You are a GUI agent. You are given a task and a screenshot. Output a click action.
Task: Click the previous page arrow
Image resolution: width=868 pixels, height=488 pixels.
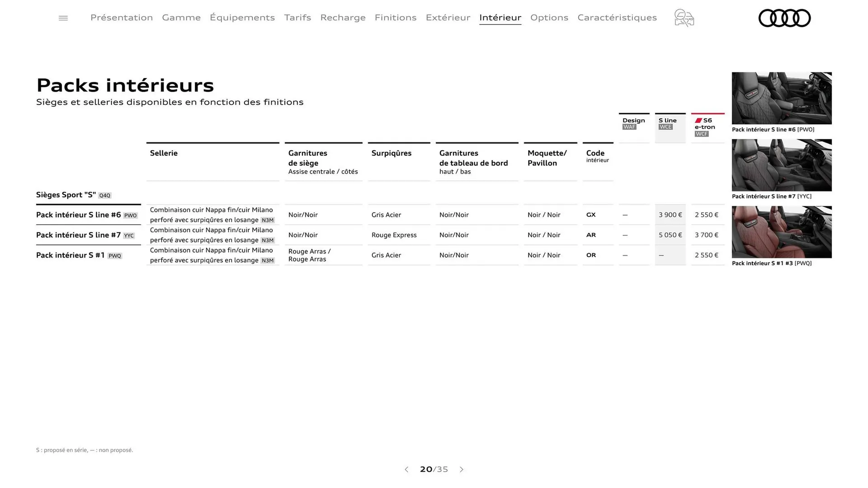[x=406, y=469]
